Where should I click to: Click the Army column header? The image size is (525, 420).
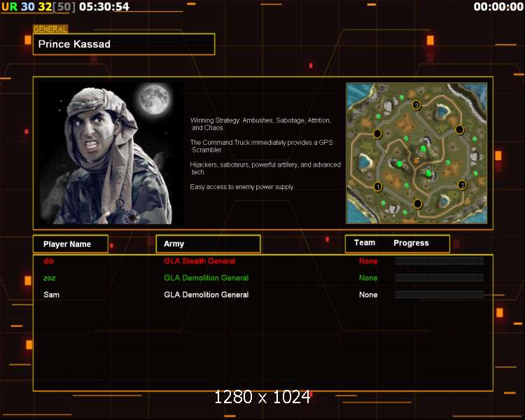pyautogui.click(x=209, y=244)
